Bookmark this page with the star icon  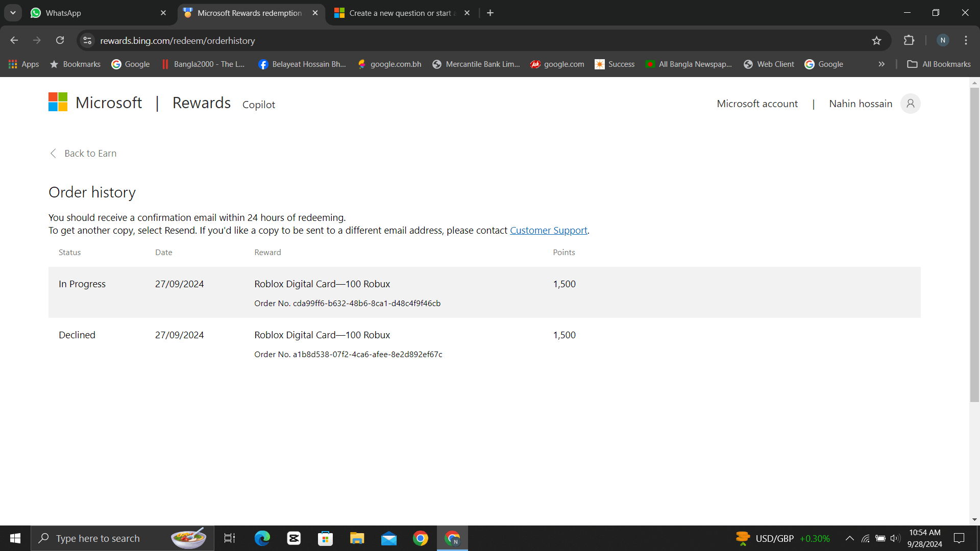point(876,41)
